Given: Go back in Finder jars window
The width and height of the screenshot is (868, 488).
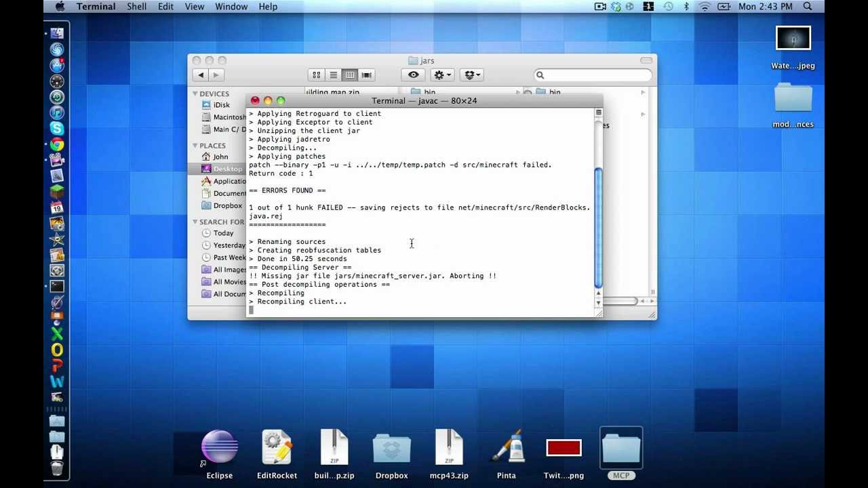Looking at the screenshot, I should (201, 75).
